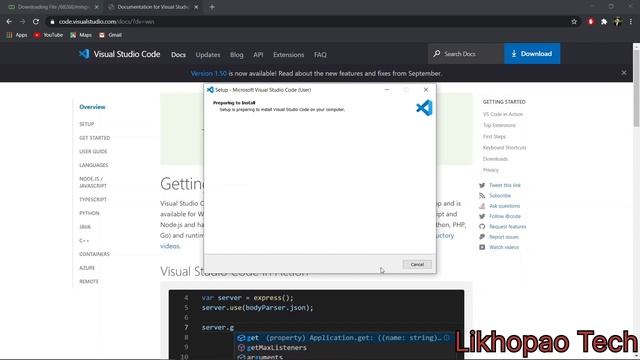Open the browser extensions puzzle icon
The image size is (640, 360).
[x=604, y=22]
